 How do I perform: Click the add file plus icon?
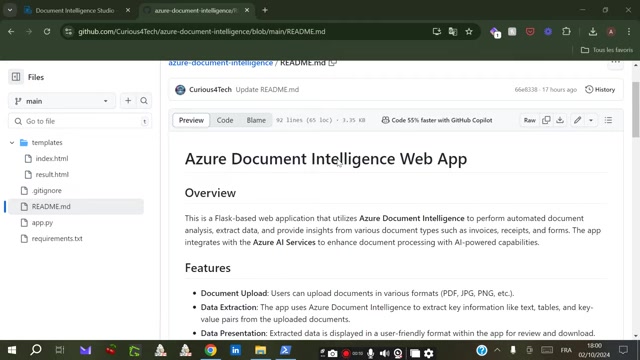click(128, 101)
